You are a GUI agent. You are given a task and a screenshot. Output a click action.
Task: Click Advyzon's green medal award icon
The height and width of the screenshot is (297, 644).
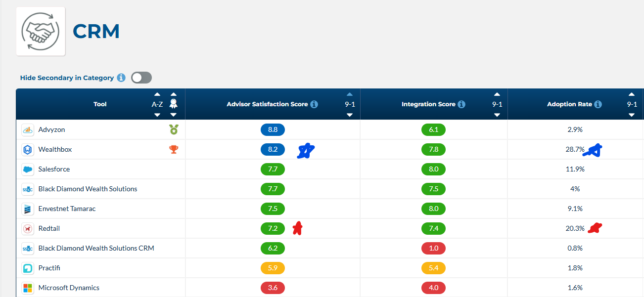[x=174, y=130]
